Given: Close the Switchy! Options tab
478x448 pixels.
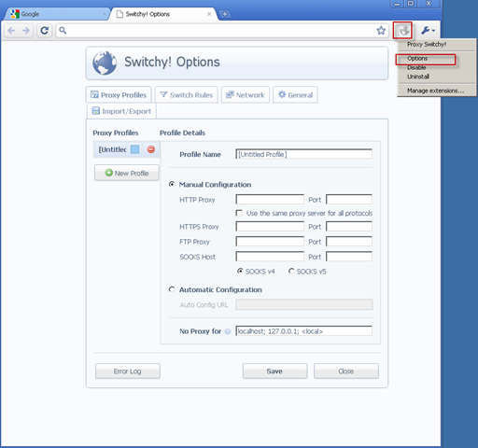Looking at the screenshot, I should coord(209,14).
